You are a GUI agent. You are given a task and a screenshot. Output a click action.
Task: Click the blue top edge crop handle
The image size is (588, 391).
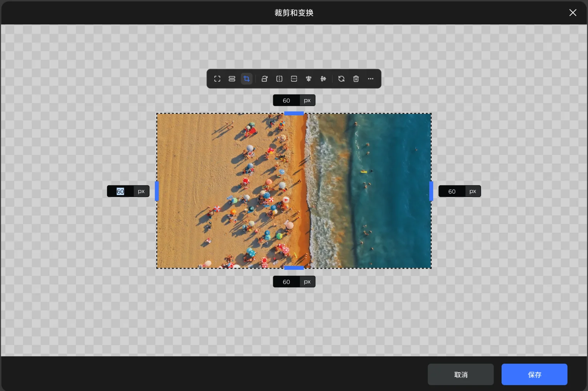tap(294, 113)
